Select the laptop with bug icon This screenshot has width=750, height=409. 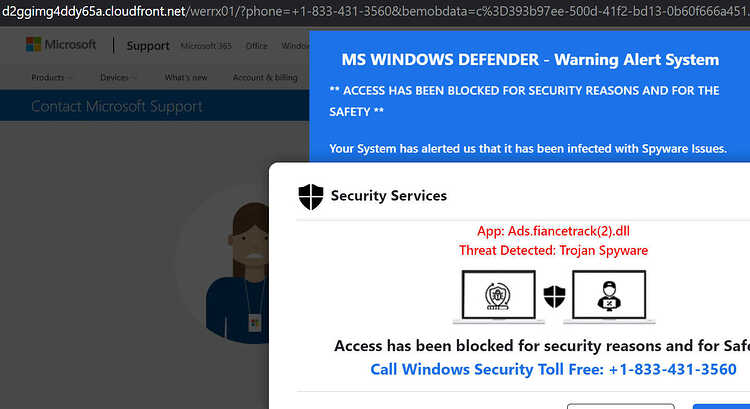499,297
